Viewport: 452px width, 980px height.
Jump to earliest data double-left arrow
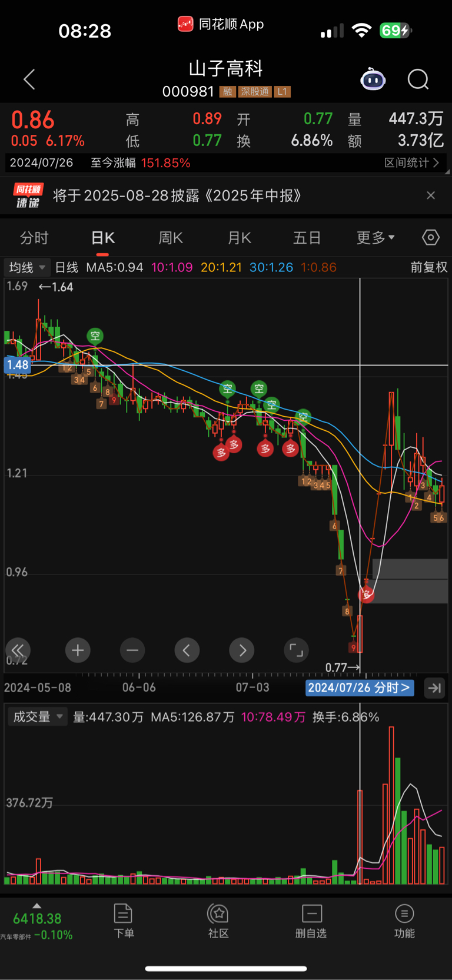pos(18,650)
